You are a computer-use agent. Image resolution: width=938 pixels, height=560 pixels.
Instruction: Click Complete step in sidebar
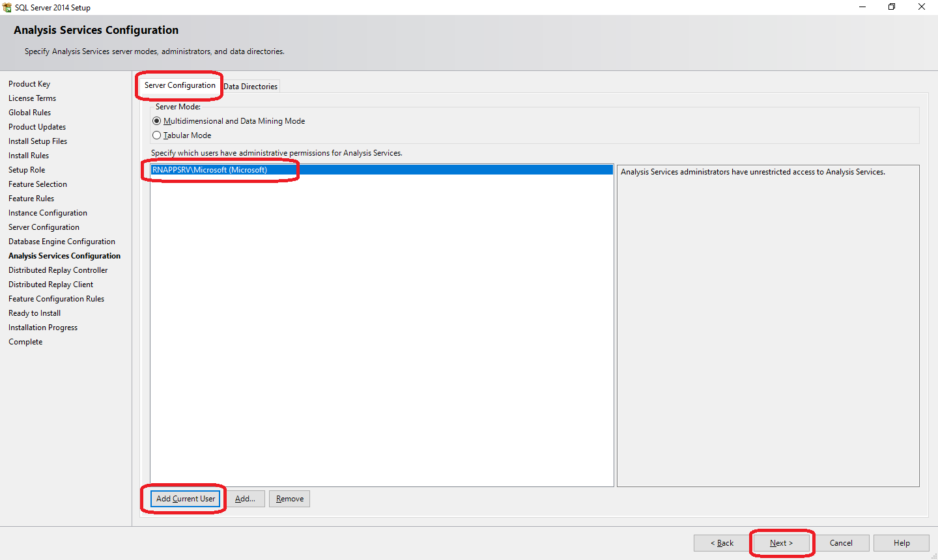click(25, 342)
